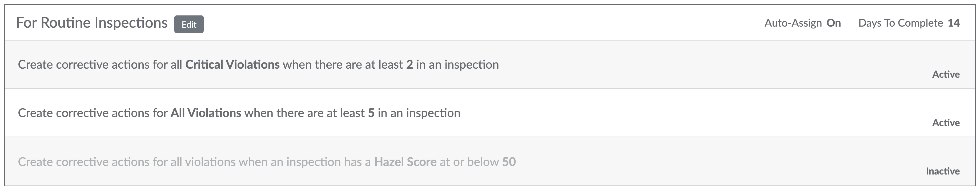Select the Hazel Score threshold 50
The width and height of the screenshot is (980, 191).
509,162
